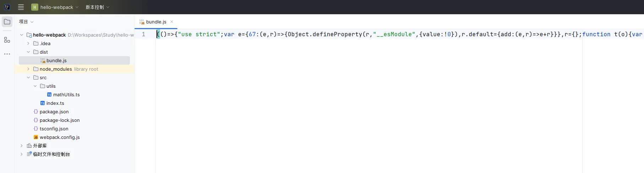Open webpack.config.js in project tree

pos(59,137)
